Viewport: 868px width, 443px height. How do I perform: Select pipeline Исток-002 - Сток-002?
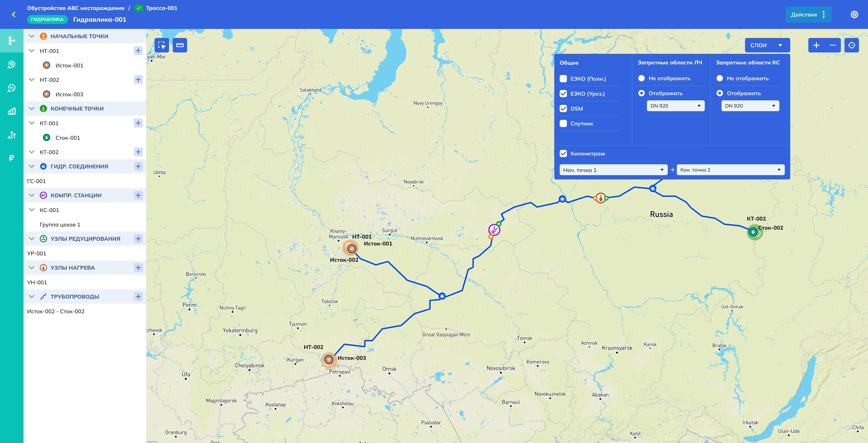click(x=56, y=311)
